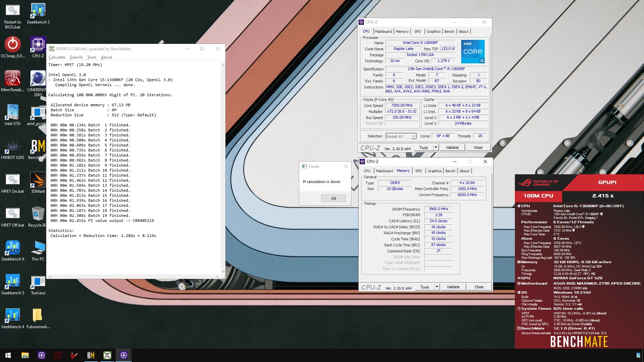Open Tools dropdown arrow in upper CPU-Z
644x362 pixels.
[436, 147]
